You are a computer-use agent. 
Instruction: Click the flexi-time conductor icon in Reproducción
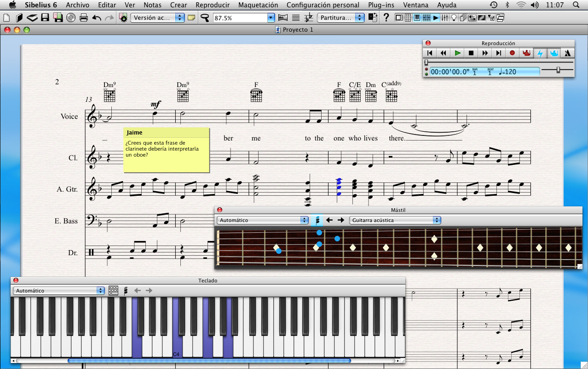(526, 53)
